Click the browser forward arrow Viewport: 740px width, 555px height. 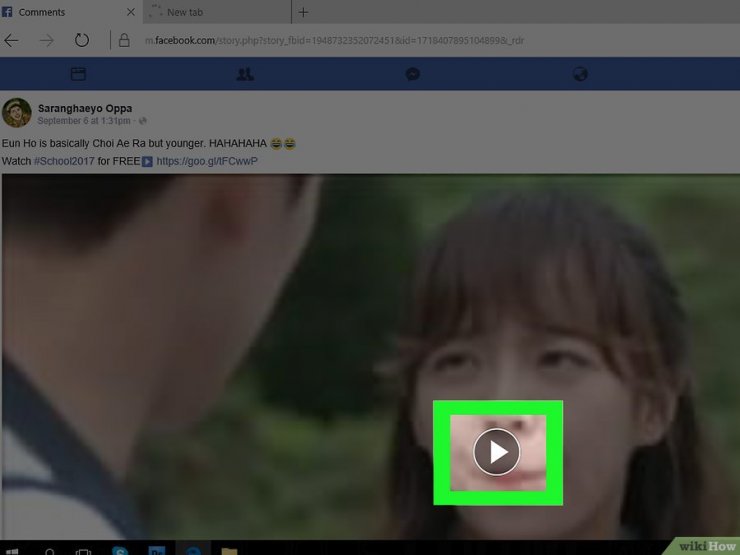click(x=46, y=41)
